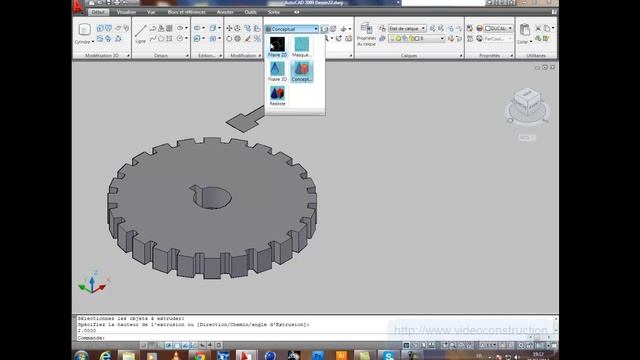Click the extrude tool in Modélisation 3D
640x360 pixels.
[x=100, y=28]
